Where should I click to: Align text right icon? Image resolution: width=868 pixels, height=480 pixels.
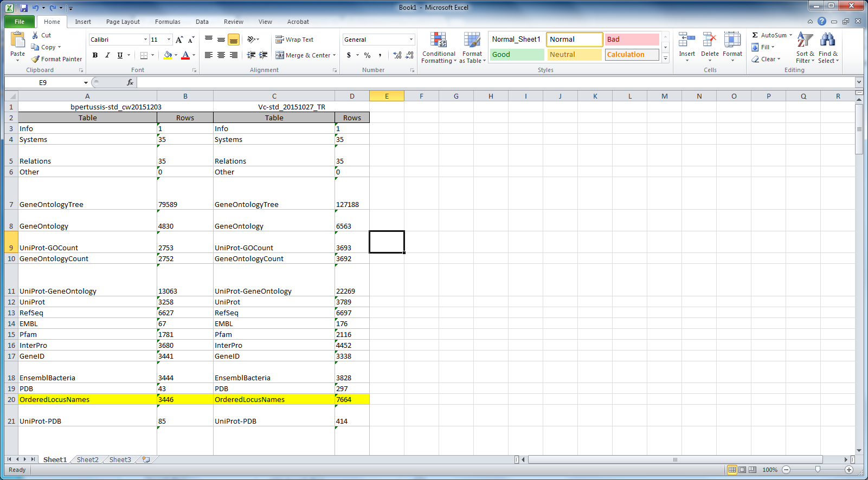(x=234, y=55)
